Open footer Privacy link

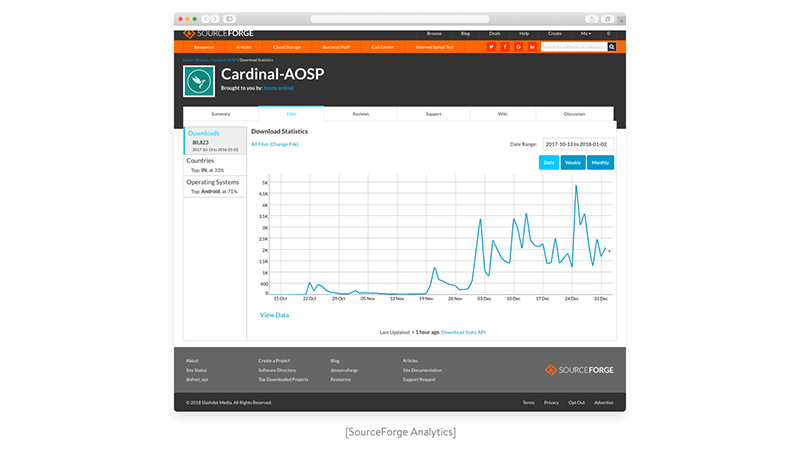pos(552,403)
